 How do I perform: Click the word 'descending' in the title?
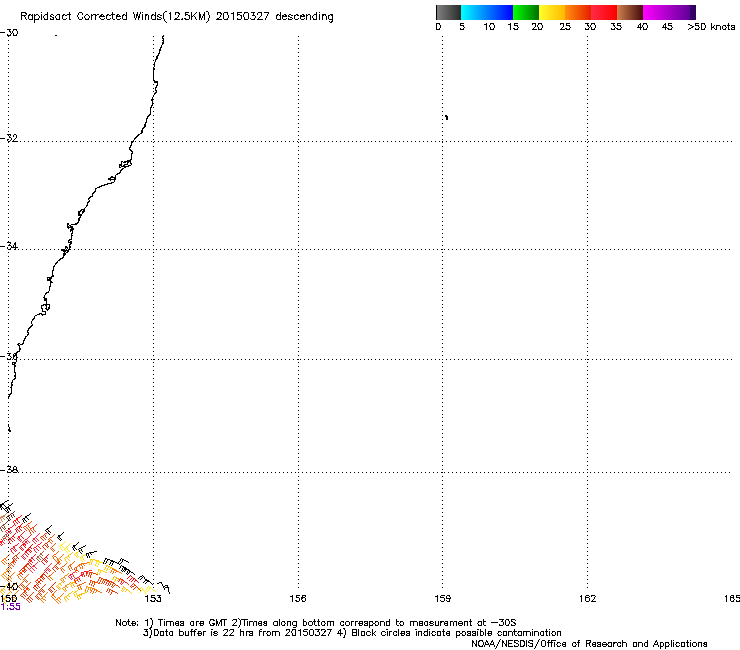tap(304, 17)
